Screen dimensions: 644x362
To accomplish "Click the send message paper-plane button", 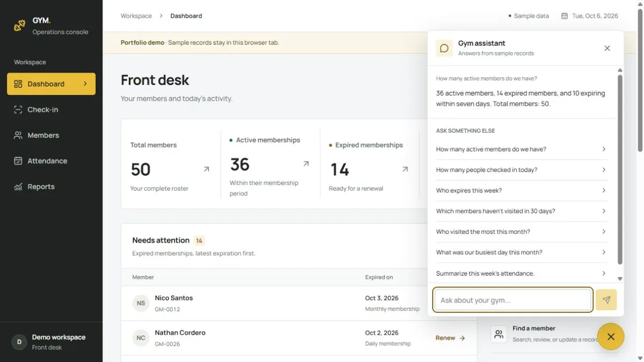I will 606,300.
